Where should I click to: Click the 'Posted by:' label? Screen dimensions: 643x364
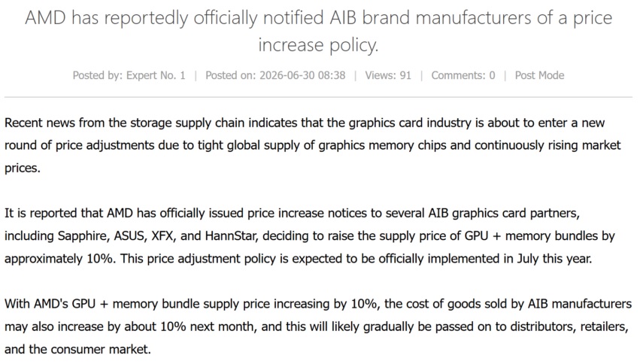click(x=98, y=75)
